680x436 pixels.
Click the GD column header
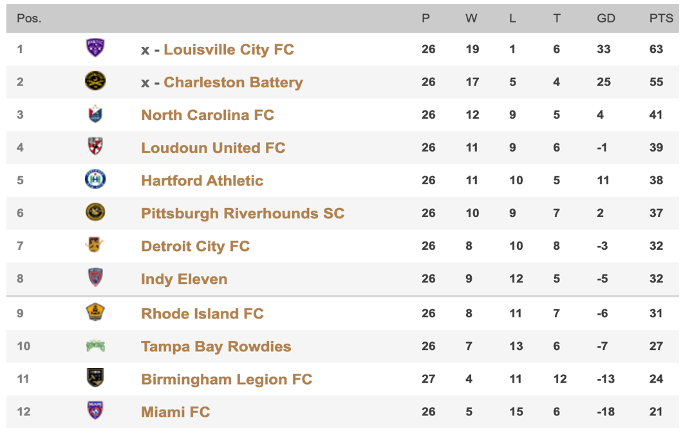605,18
